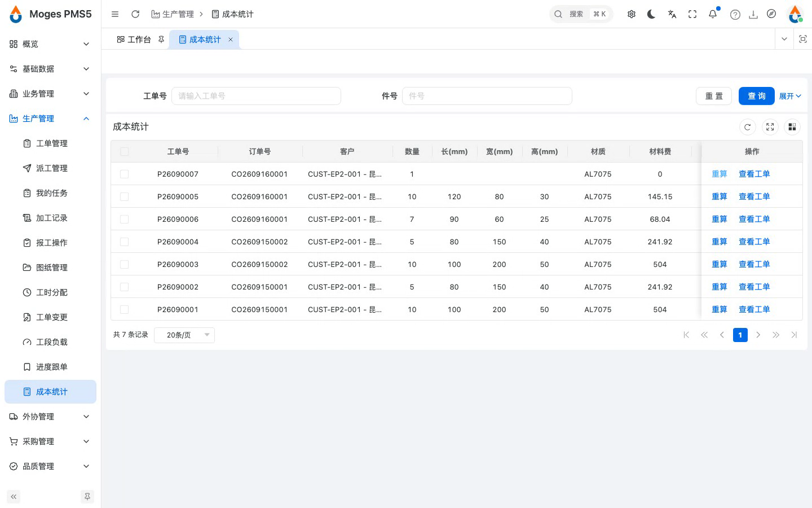Check the row for P26090001
812x508 pixels.
coord(125,309)
